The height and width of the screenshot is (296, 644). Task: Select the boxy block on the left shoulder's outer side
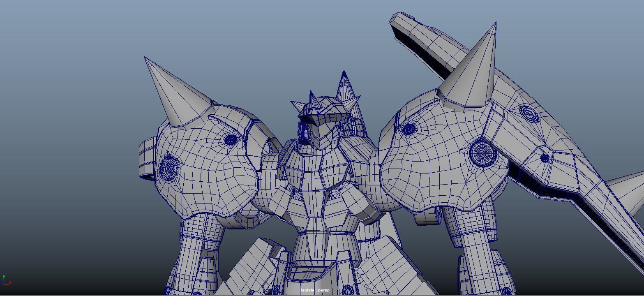tap(147, 158)
